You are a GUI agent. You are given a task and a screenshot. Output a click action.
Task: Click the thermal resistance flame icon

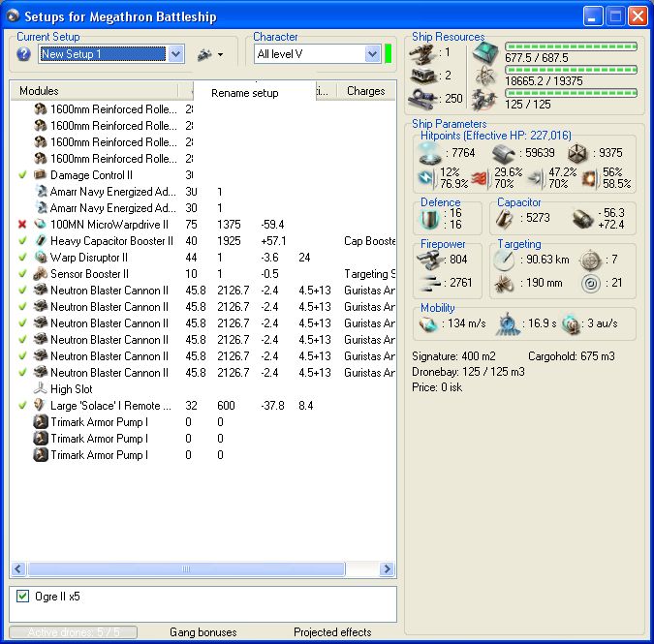pos(480,178)
